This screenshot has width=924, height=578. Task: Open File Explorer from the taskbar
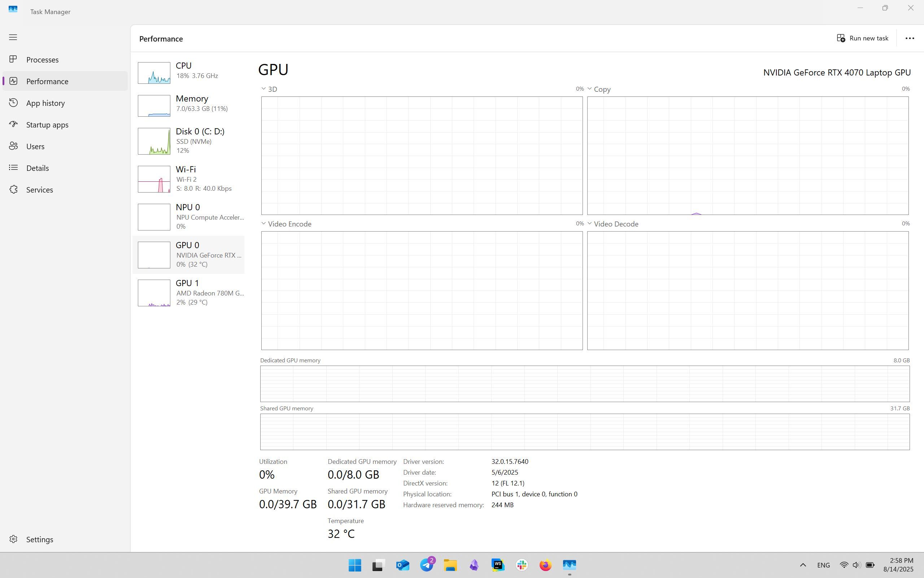click(450, 565)
